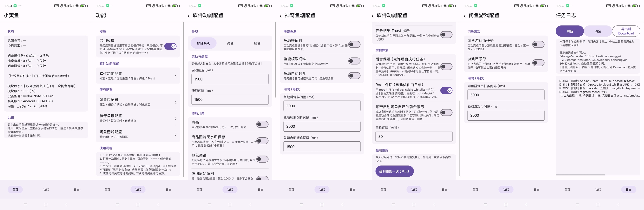The height and width of the screenshot is (210, 644).
Task: Focus 鱼塘赚饲料间隔 field showing 5000
Action: point(322,106)
